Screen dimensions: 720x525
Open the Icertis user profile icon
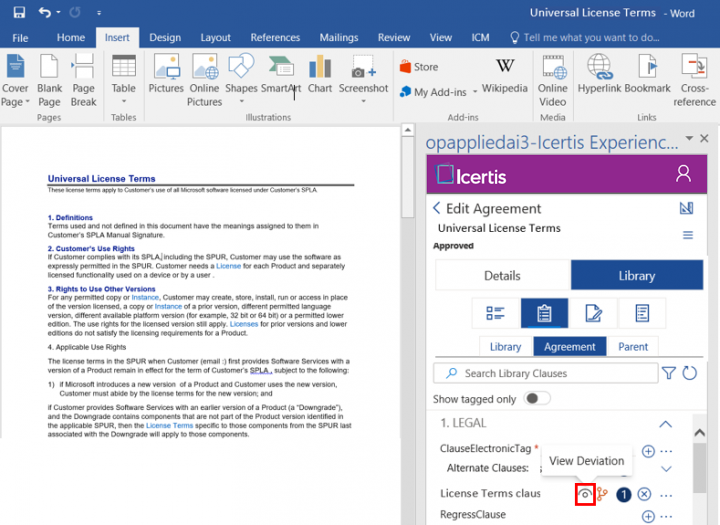click(x=683, y=174)
